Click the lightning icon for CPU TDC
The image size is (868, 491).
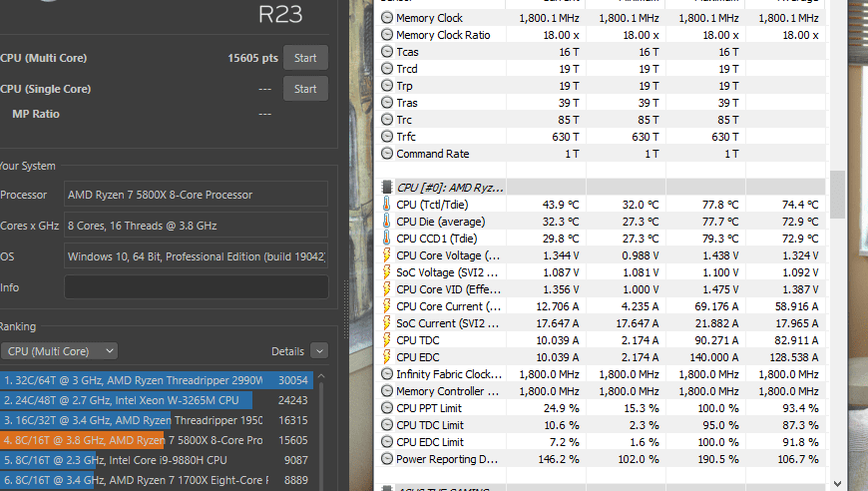(x=387, y=340)
